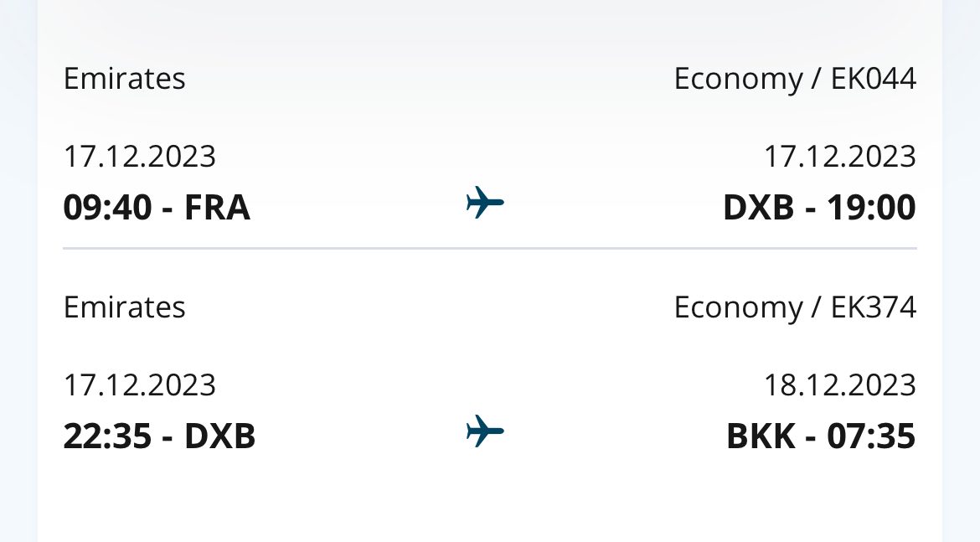
Task: Click flight number EK374
Action: [874, 307]
